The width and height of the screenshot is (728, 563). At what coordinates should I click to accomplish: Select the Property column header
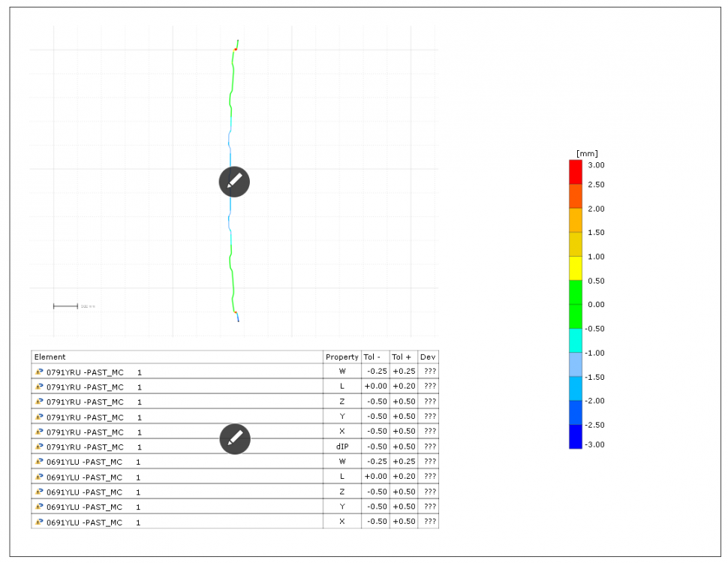coord(341,357)
